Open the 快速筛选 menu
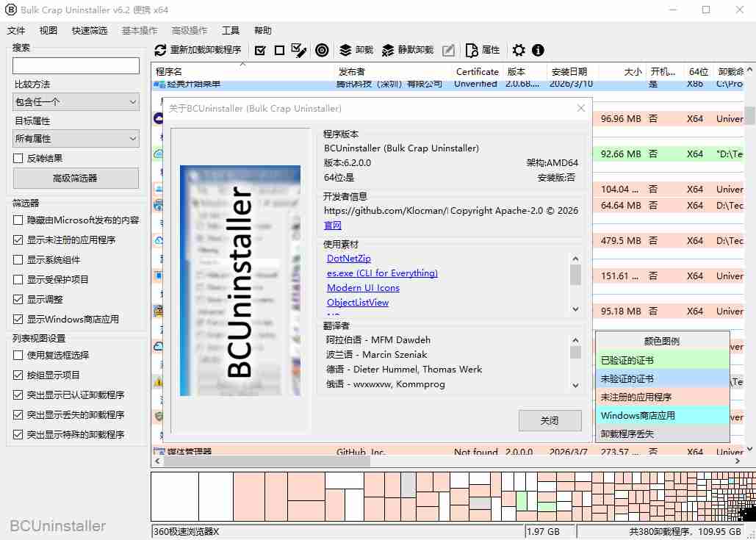 coord(90,30)
